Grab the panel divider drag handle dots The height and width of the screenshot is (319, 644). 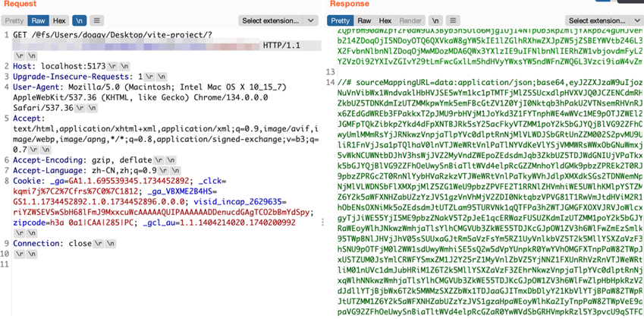click(323, 222)
